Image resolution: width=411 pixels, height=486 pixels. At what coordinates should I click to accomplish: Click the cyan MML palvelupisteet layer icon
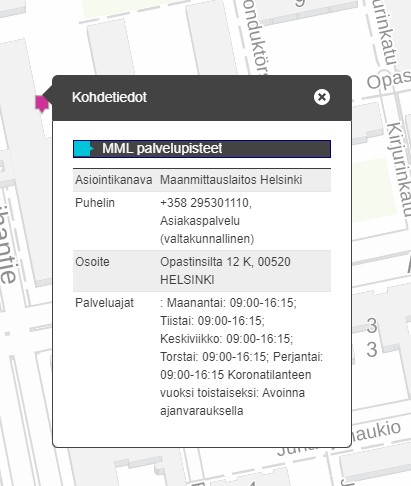point(83,149)
